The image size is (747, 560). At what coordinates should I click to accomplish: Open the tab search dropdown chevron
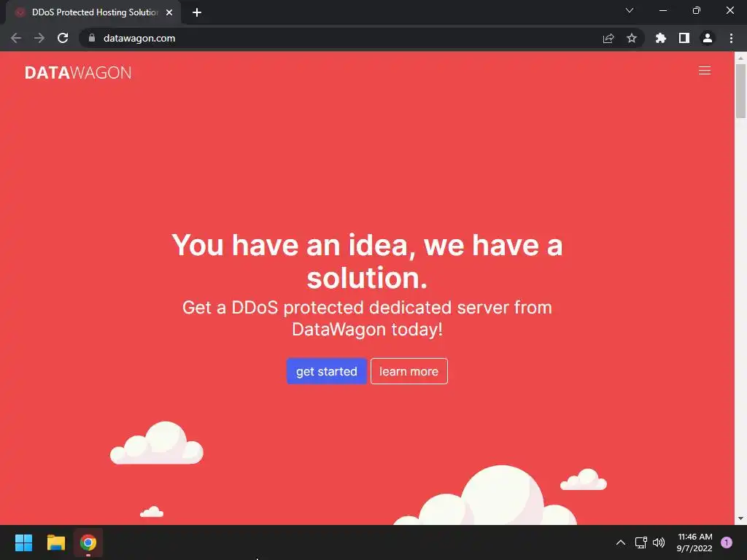tap(630, 10)
